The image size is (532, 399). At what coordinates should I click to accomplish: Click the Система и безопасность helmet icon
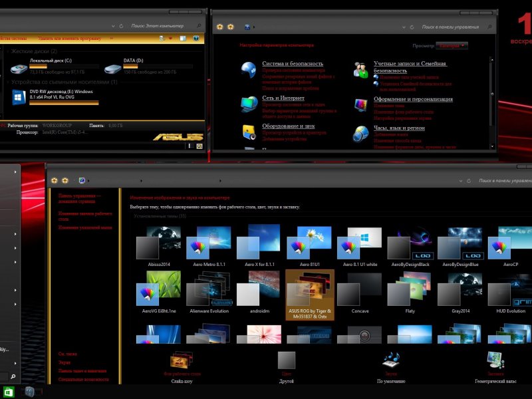pos(248,70)
